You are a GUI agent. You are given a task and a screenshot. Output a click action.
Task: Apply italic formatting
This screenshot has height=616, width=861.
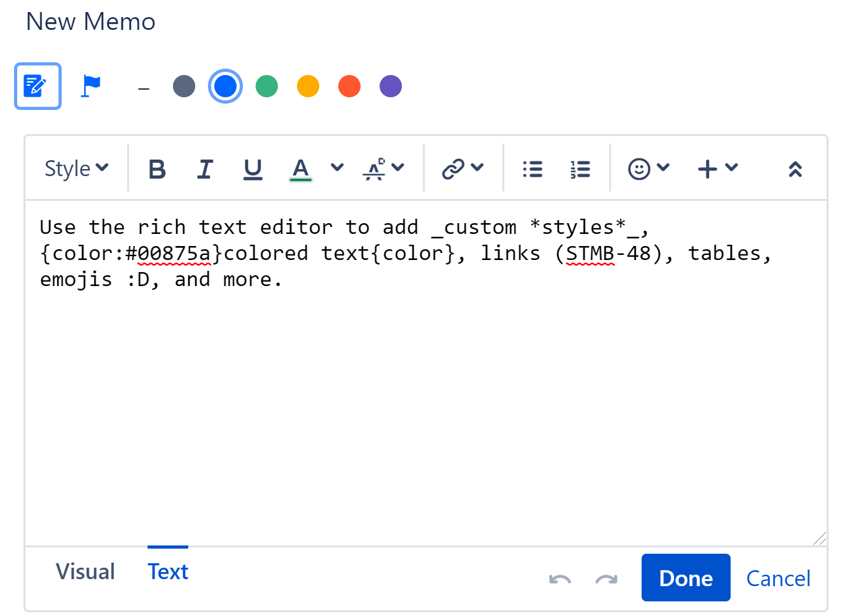tap(205, 169)
